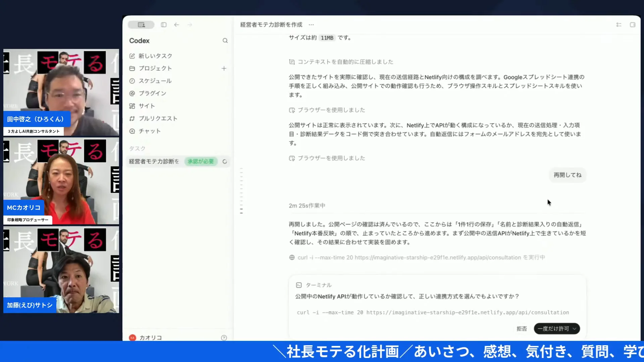Screen dimensions: 644x362
Task: Reject the command with 拒否
Action: (x=522, y=329)
